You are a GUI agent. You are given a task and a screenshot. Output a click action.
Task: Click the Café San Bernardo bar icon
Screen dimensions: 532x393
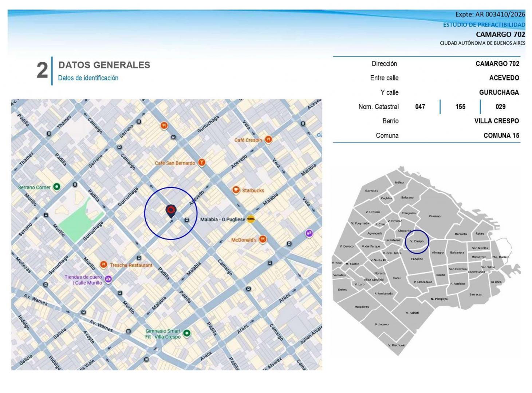[201, 163]
